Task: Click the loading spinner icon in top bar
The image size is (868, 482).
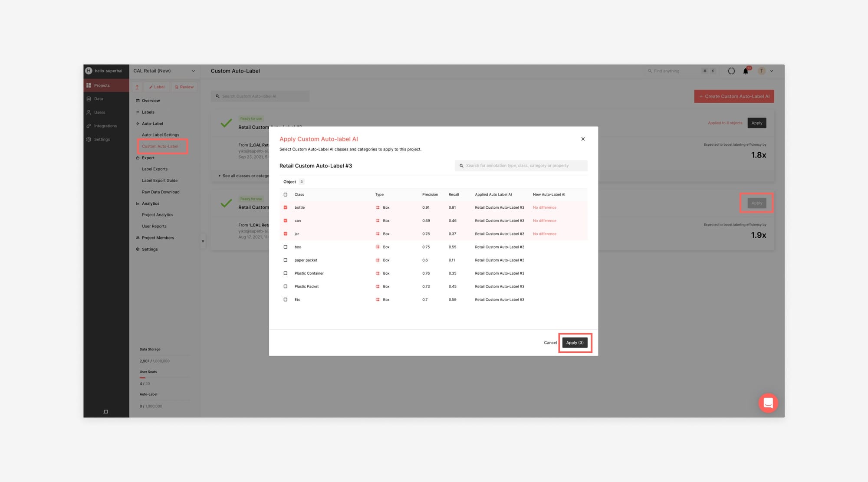Action: [x=731, y=71]
